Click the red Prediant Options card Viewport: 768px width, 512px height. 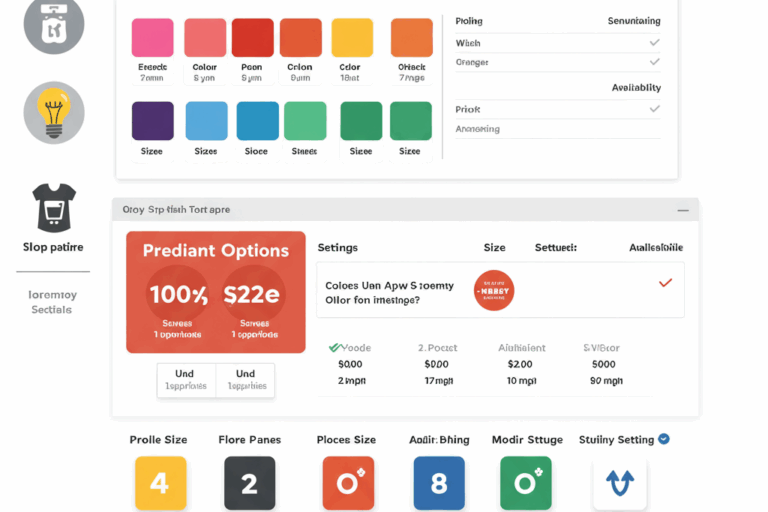click(216, 292)
